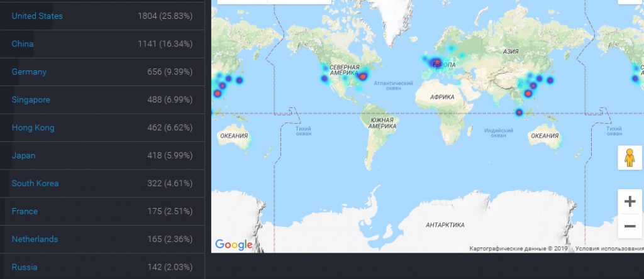Open the South Korea link

click(35, 183)
